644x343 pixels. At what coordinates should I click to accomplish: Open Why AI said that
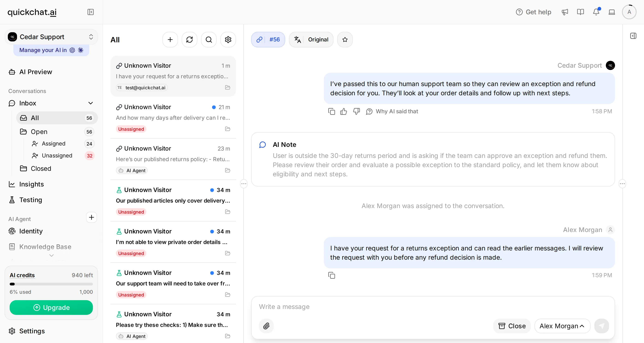point(392,111)
